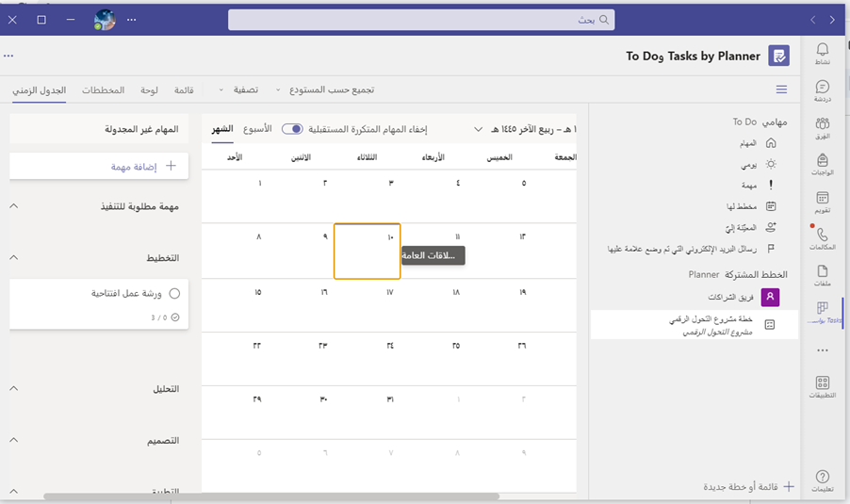Image resolution: width=850 pixels, height=504 pixels.
Task: Select الشهر month view tab
Action: pos(222,129)
